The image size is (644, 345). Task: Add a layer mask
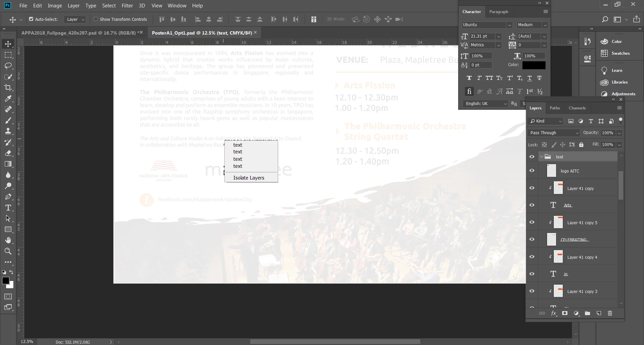click(565, 313)
